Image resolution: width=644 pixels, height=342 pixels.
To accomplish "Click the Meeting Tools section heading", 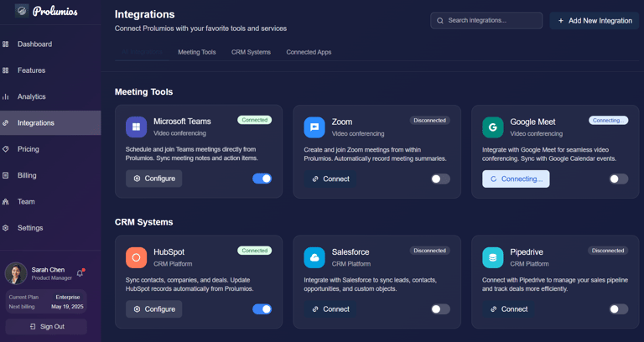I will [143, 92].
